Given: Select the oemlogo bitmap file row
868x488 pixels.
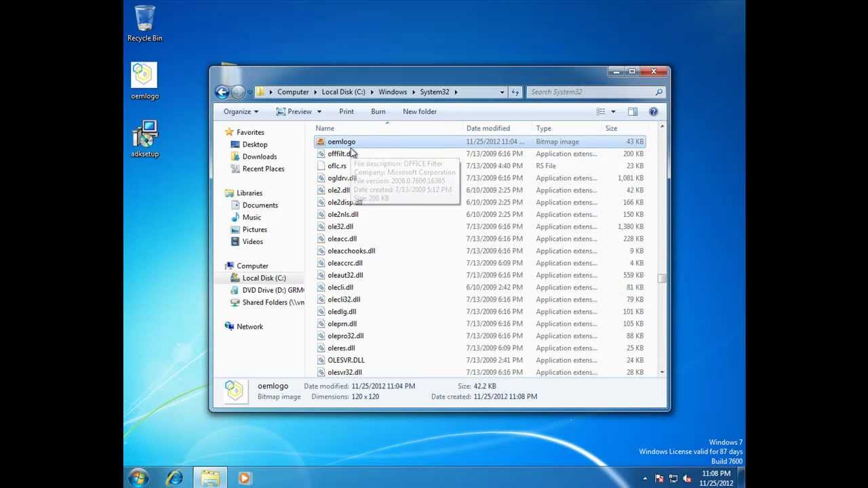Looking at the screenshot, I should tap(479, 142).
